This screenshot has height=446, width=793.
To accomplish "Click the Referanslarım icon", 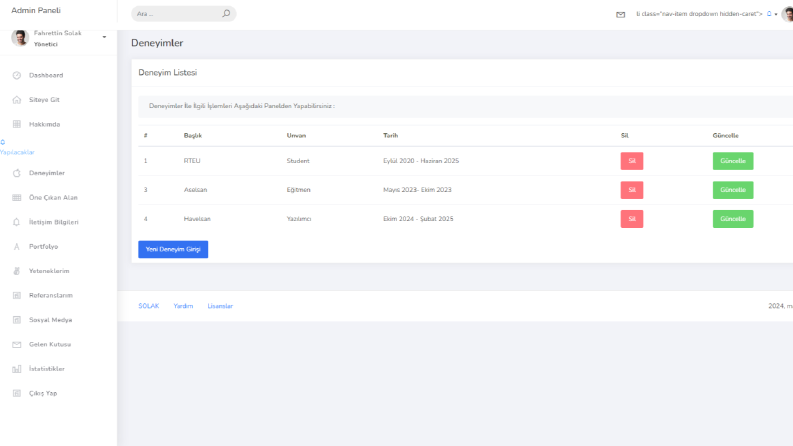I will point(17,295).
